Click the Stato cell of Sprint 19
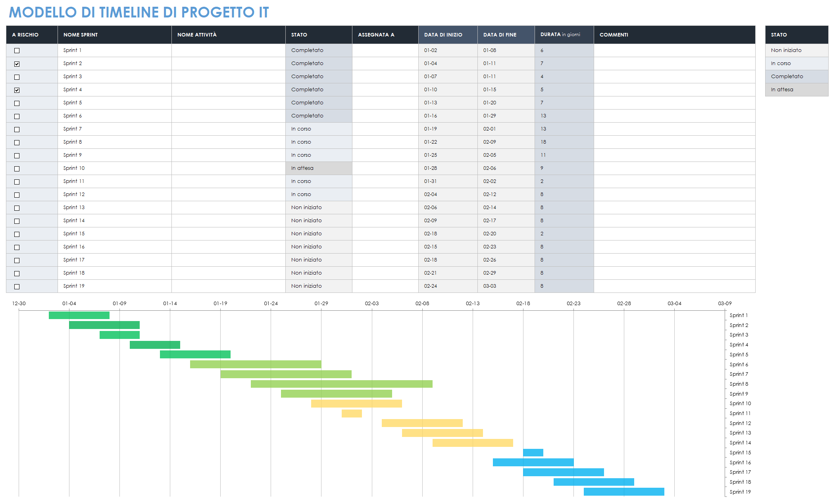Viewport: 835px width, 504px height. [x=319, y=286]
